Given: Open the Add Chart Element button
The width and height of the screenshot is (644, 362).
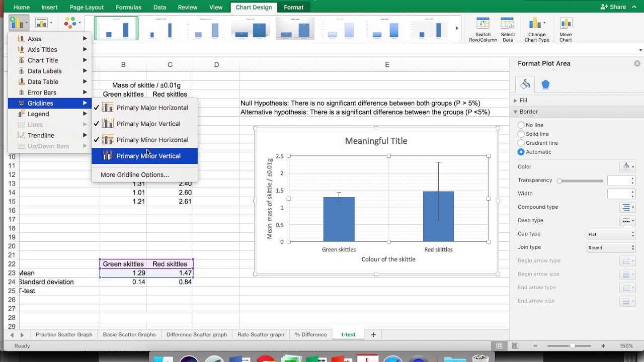Looking at the screenshot, I should click(19, 23).
